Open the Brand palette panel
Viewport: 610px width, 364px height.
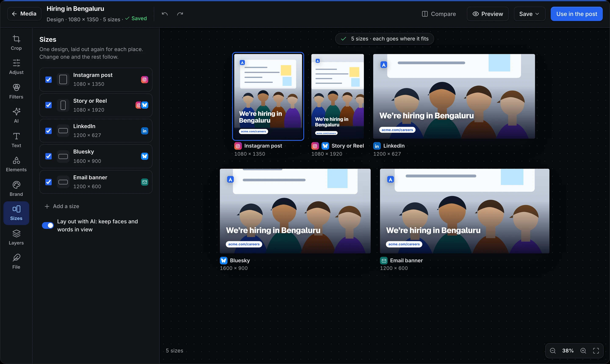point(16,189)
